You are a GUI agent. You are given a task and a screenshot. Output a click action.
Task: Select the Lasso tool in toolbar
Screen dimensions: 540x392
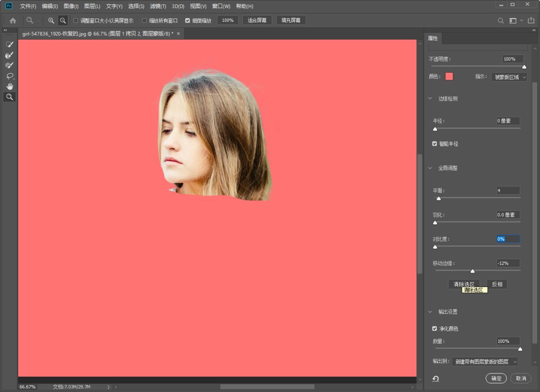point(9,76)
